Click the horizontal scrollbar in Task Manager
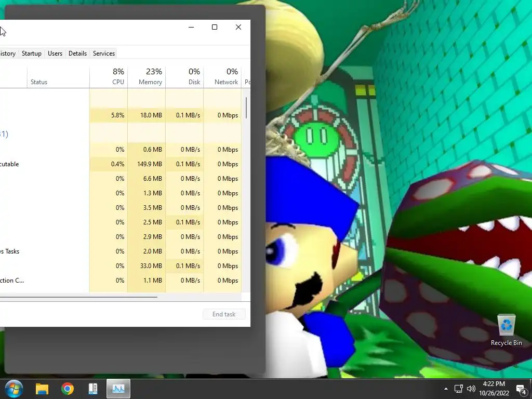The image size is (532, 399). point(78,297)
